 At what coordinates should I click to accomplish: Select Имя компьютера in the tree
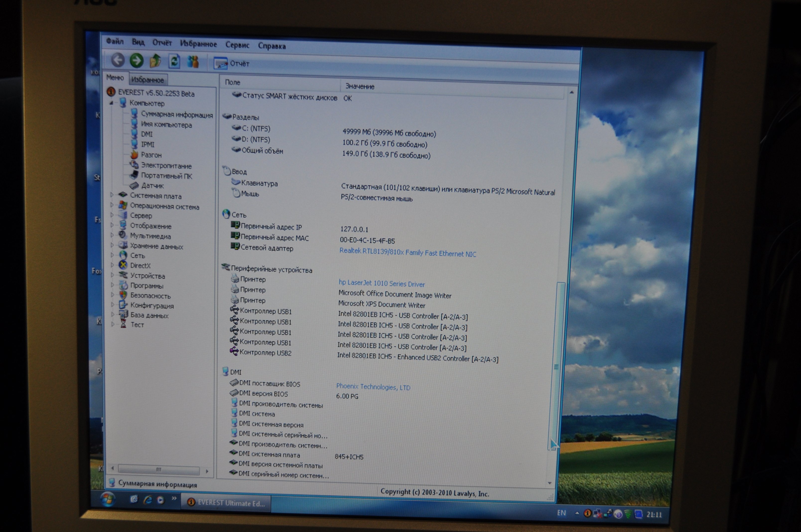[166, 125]
